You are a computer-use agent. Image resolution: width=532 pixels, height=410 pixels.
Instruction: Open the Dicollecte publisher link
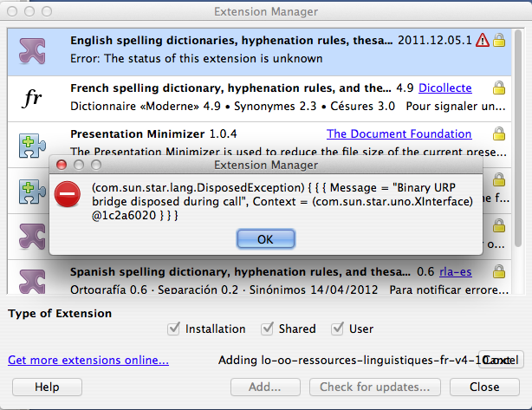[446, 88]
